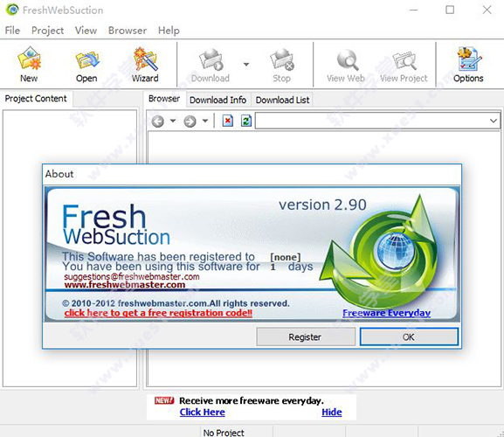The width and height of the screenshot is (504, 437).
Task: Open the Options settings icon
Action: (x=468, y=65)
